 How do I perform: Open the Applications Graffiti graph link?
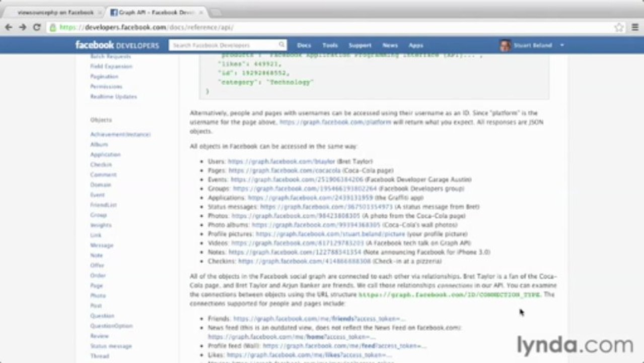310,198
